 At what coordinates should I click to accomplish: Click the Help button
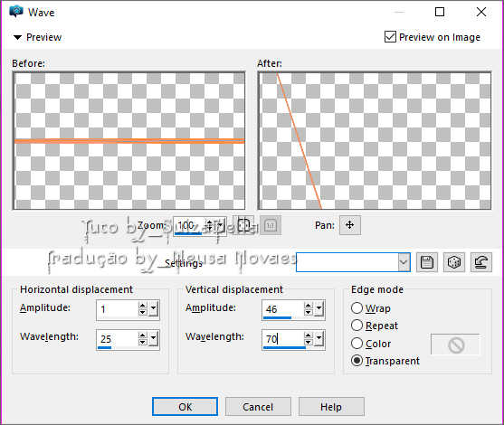pos(331,407)
